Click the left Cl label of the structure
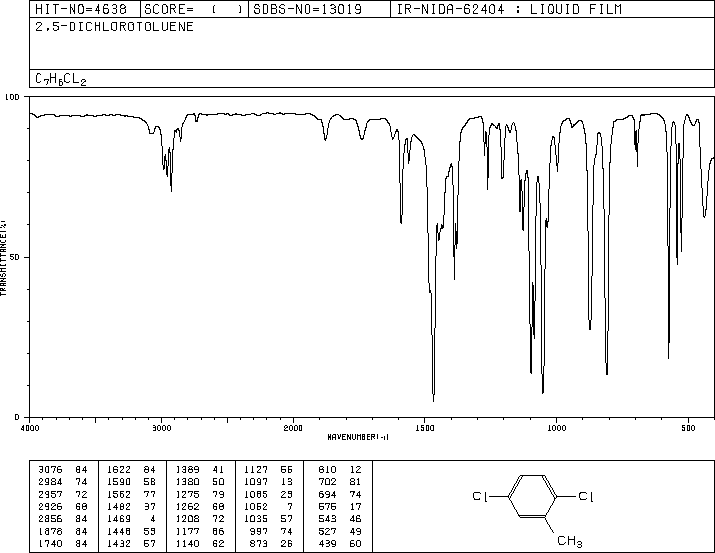 point(480,496)
